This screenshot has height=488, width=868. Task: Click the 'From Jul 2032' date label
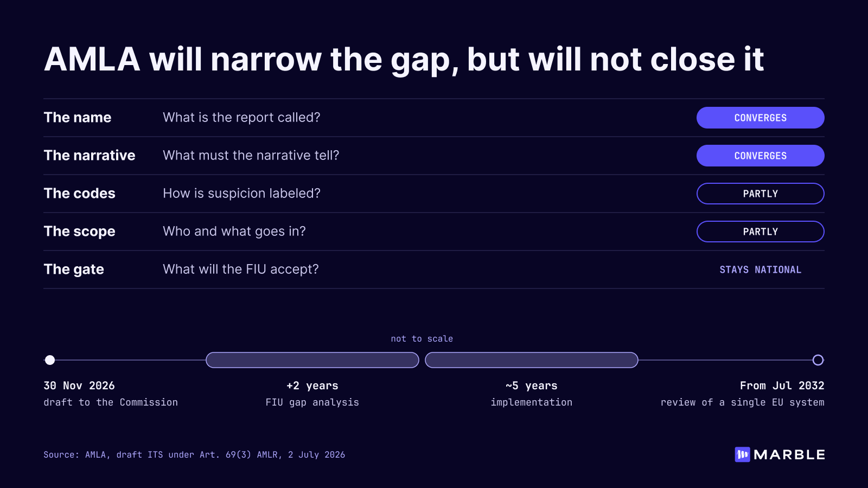pos(782,386)
